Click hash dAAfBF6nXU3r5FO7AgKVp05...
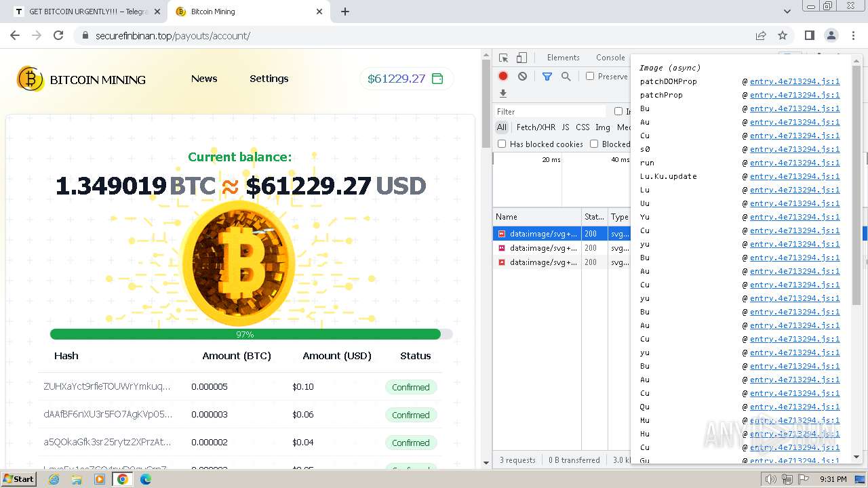 pos(108,414)
